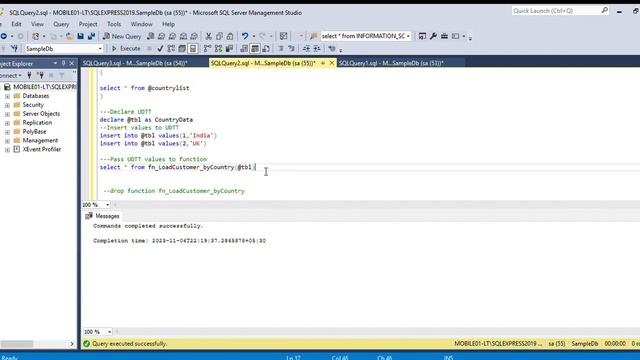Click Disconnect plug icon in Object Explorer
Screen dimensions: 640x360
point(40,75)
